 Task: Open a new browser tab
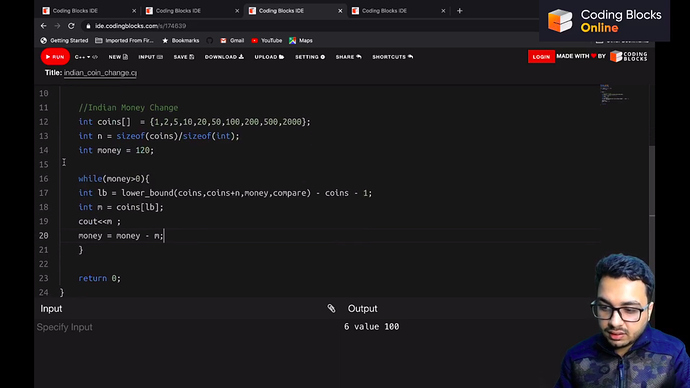click(459, 11)
